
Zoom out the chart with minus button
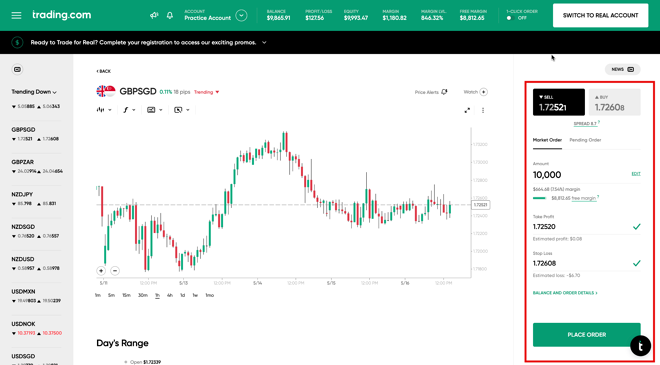point(115,271)
